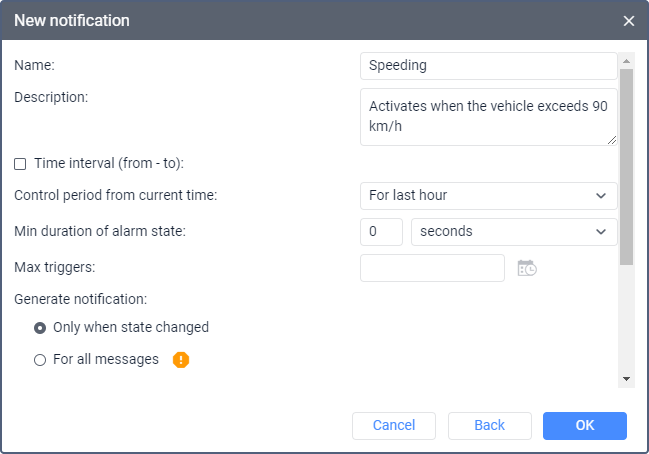Viewport: 649px width, 454px height.
Task: Close the New notification dialog
Action: (x=628, y=21)
